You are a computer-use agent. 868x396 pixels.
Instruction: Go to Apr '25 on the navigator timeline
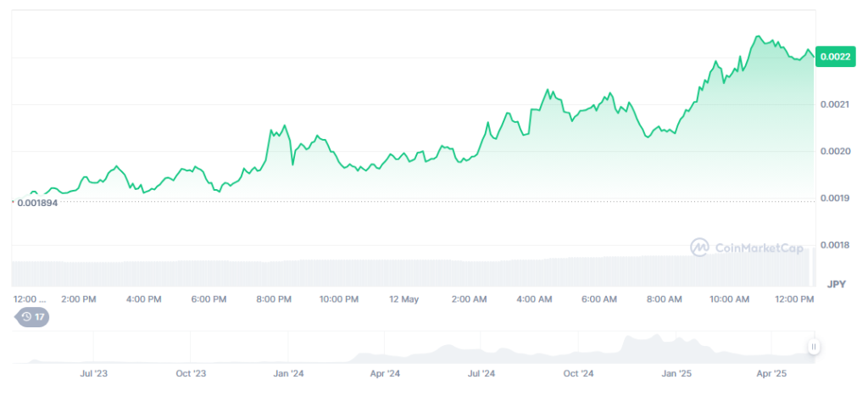pos(773,373)
